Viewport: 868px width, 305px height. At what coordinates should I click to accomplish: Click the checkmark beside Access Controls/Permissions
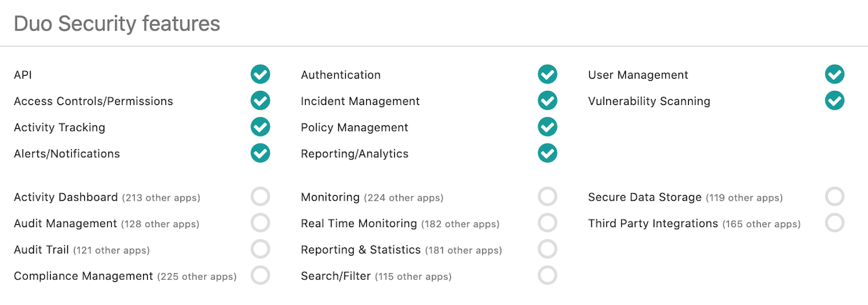260,101
